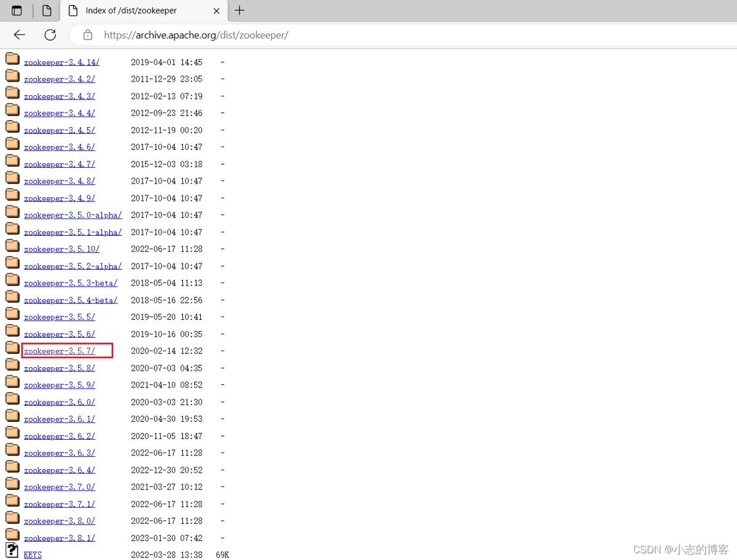Viewport: 737px width, 560px height.
Task: Close the Index of /dist/zookeeper tab
Action: [216, 10]
